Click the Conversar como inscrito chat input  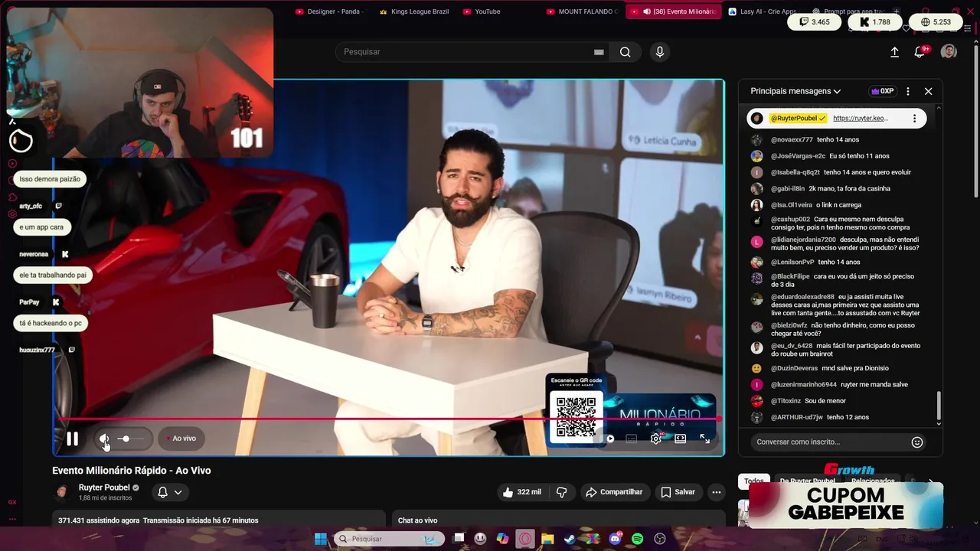831,442
